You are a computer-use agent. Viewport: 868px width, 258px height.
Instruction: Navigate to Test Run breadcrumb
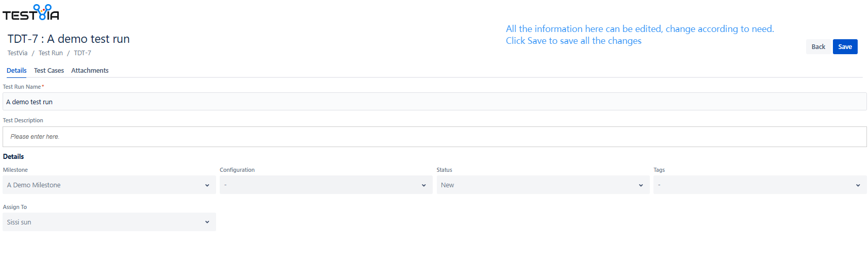point(51,53)
